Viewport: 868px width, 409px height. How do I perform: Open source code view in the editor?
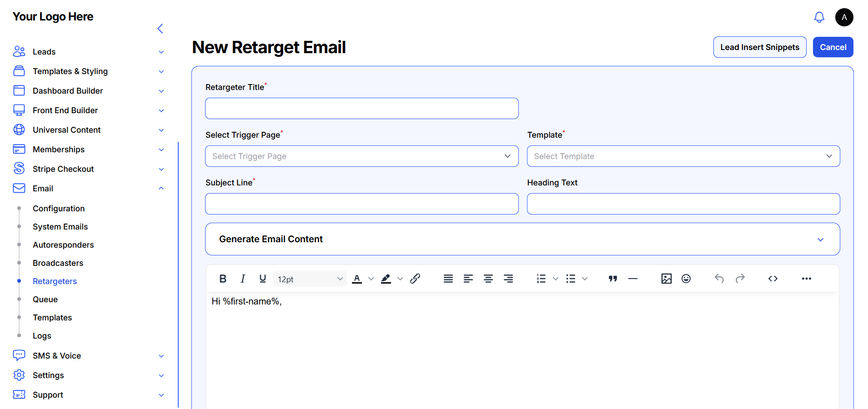point(773,279)
